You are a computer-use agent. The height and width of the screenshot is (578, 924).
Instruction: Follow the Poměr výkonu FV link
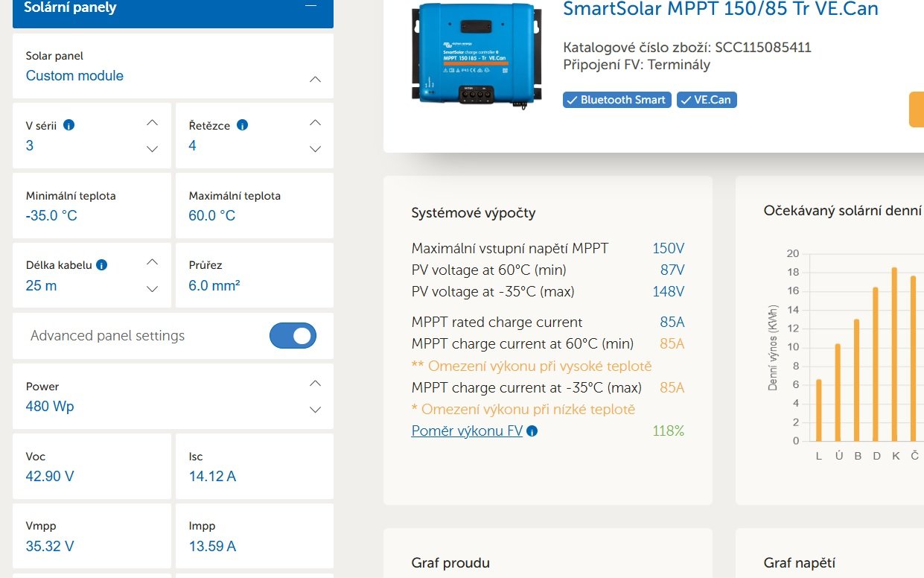coord(467,431)
